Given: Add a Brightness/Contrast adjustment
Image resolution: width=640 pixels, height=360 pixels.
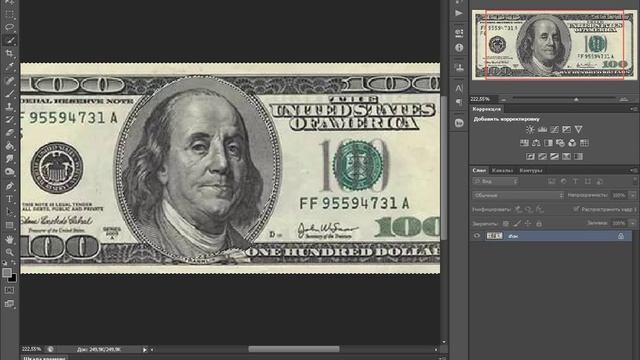Looking at the screenshot, I should click(530, 129).
